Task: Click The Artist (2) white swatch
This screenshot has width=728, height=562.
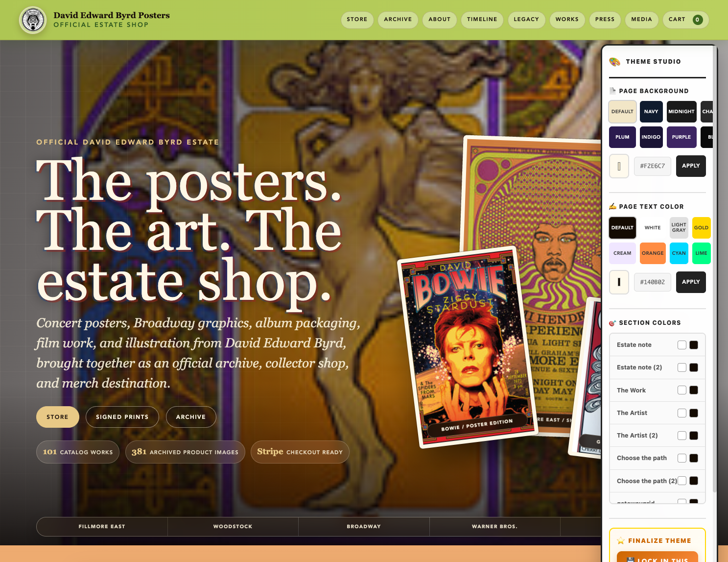Action: pos(681,436)
